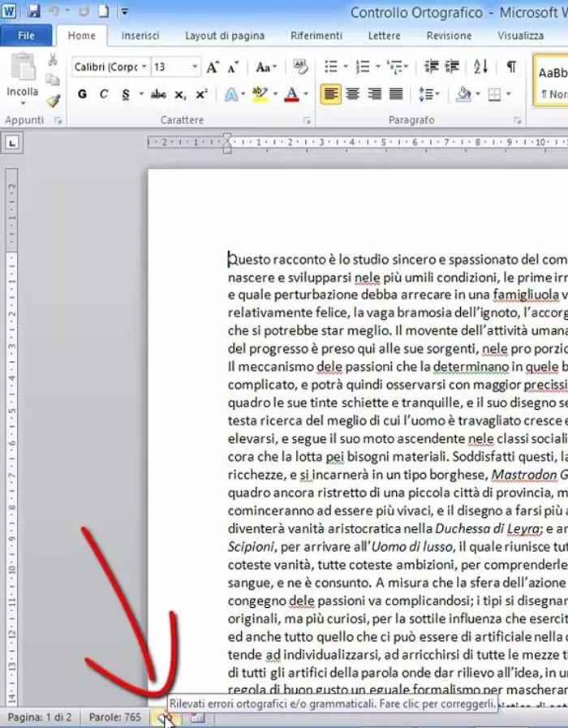Click the Pagina: 1 di 2 indicator
This screenshot has height=728, width=568.
(40, 717)
